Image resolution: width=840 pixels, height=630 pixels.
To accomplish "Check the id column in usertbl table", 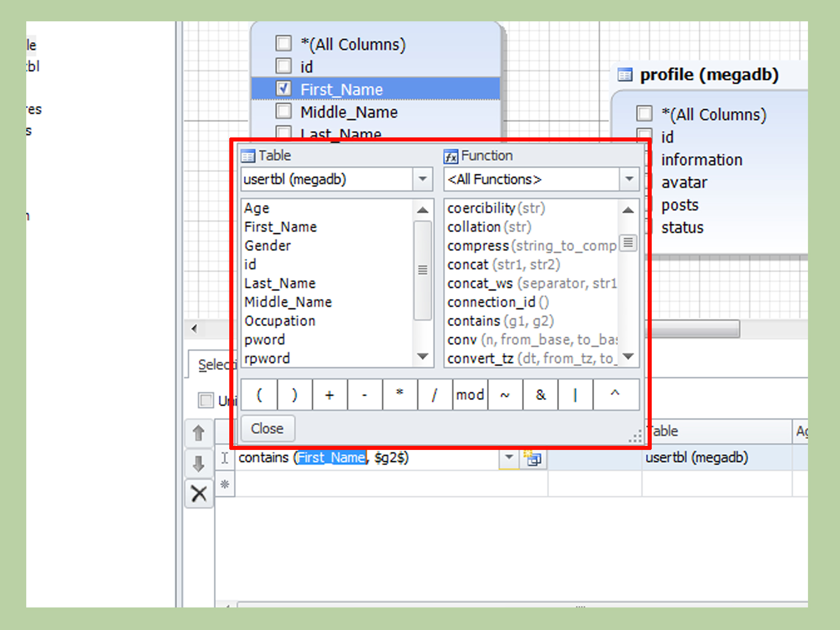I will (x=283, y=66).
